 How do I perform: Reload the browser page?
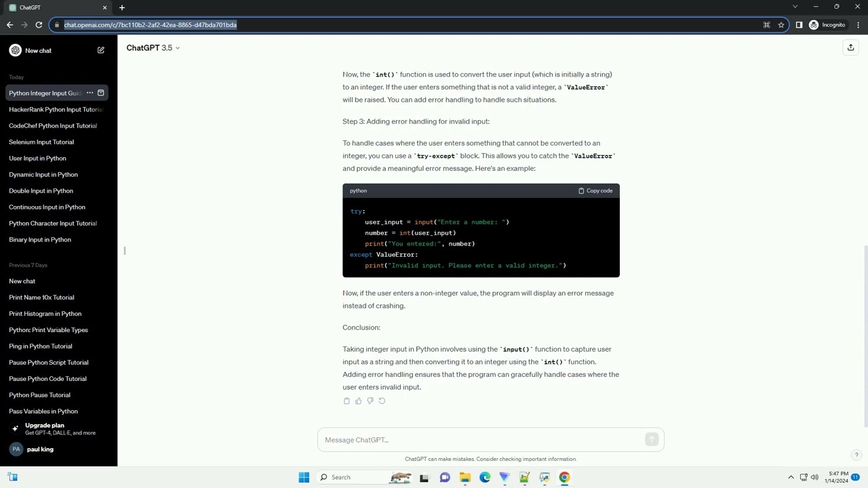pyautogui.click(x=39, y=25)
